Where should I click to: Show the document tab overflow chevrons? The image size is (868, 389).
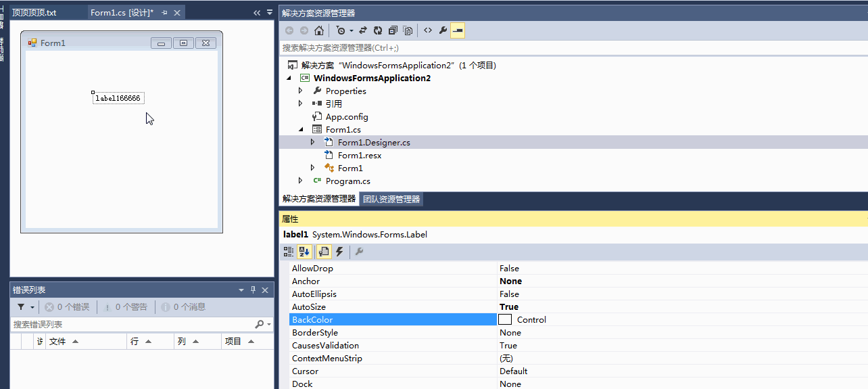258,13
